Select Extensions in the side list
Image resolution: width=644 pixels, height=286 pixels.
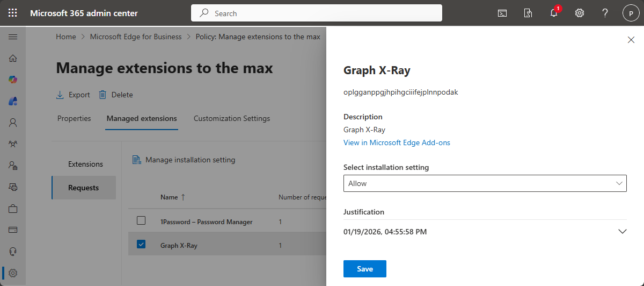[85, 164]
